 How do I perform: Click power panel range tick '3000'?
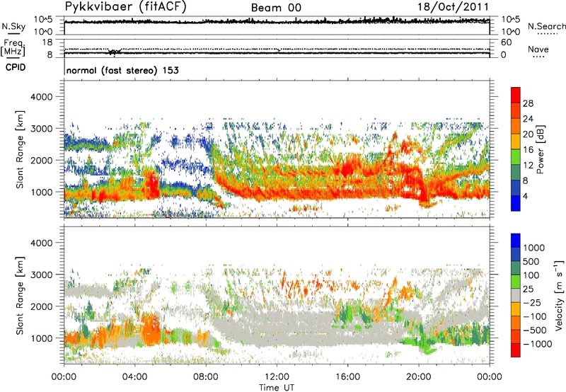(41, 129)
